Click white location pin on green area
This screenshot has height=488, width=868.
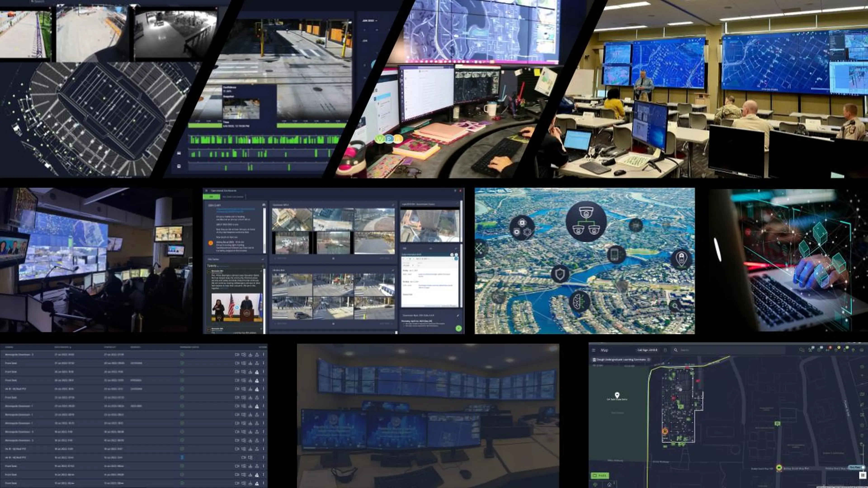coord(617,395)
